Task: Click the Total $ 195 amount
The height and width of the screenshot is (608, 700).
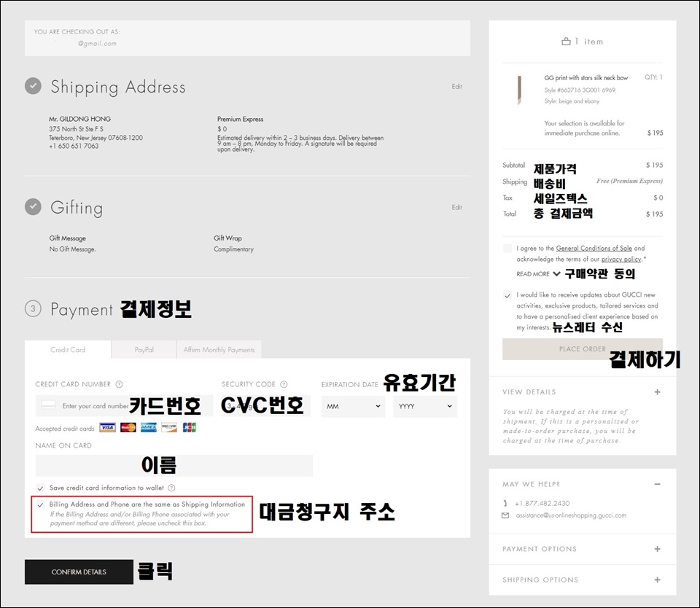Action: point(654,214)
